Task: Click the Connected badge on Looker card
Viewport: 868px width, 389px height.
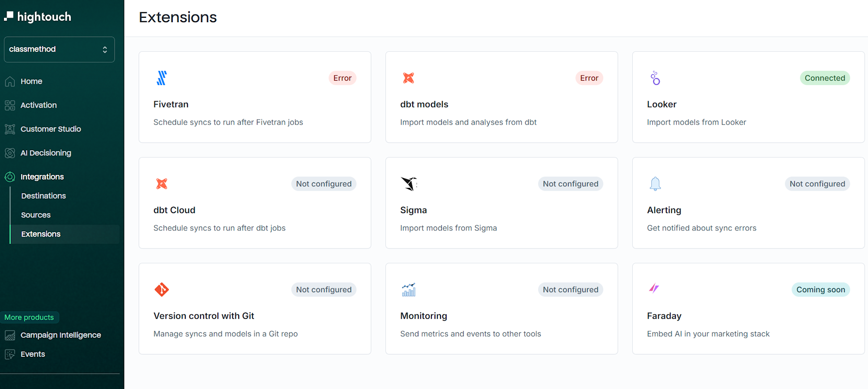Action: click(x=825, y=78)
